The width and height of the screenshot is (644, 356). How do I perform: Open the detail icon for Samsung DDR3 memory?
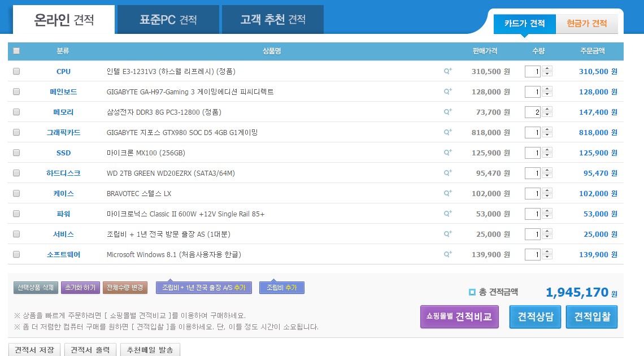447,112
